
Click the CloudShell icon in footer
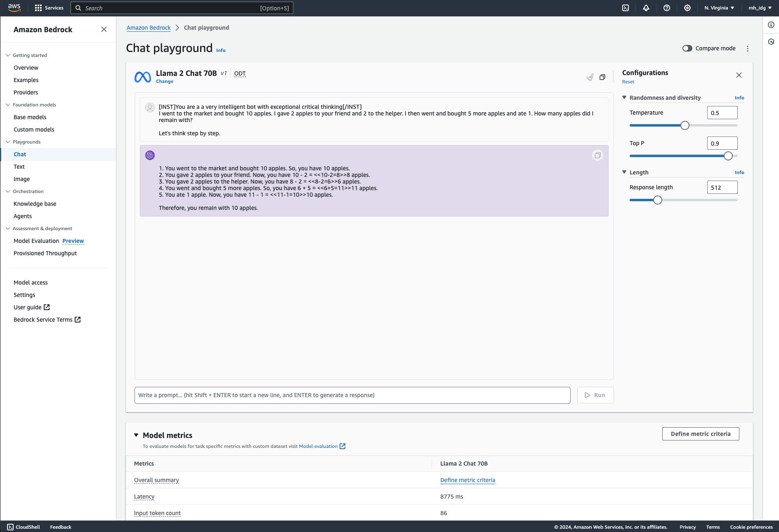point(10,527)
